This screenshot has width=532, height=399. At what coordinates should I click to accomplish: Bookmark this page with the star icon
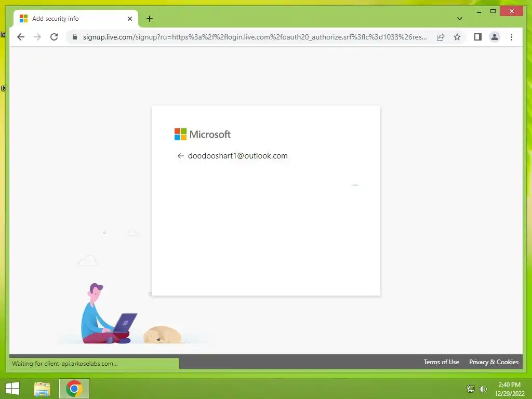[x=457, y=37]
